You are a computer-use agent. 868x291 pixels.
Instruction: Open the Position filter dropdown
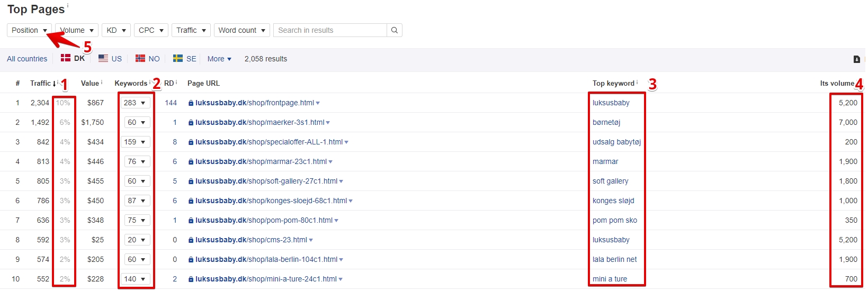[29, 30]
